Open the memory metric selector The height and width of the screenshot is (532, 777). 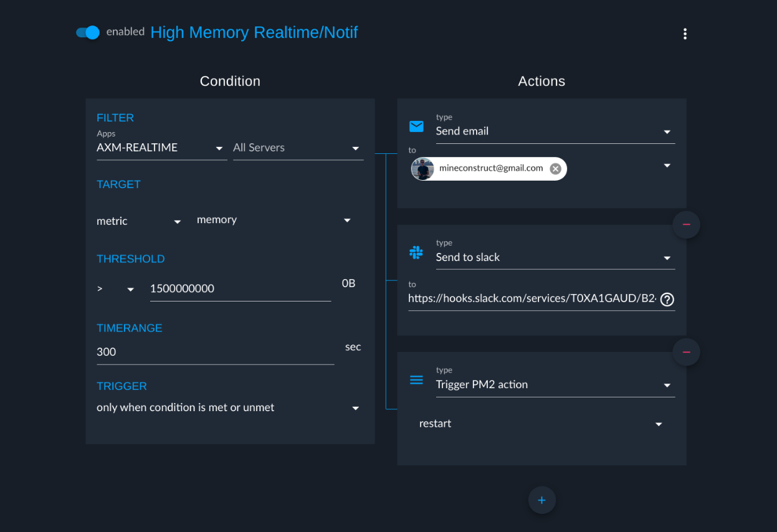pyautogui.click(x=274, y=220)
